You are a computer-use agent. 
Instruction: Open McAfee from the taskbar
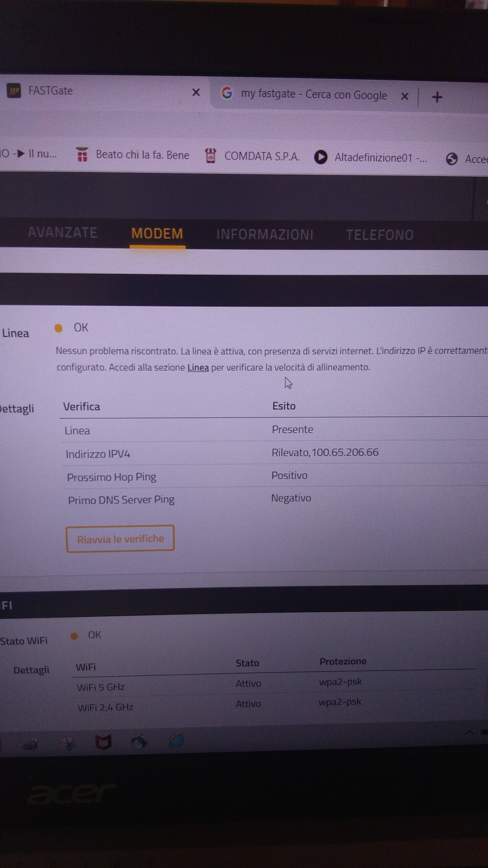(103, 742)
